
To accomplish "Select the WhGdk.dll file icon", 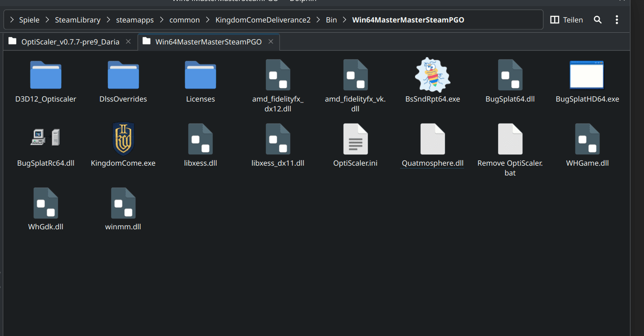I will tap(46, 203).
